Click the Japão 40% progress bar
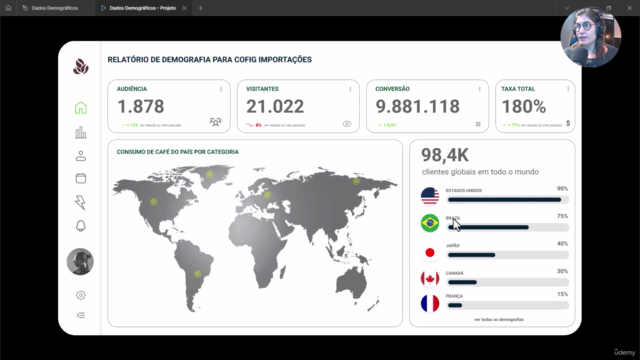 508,255
